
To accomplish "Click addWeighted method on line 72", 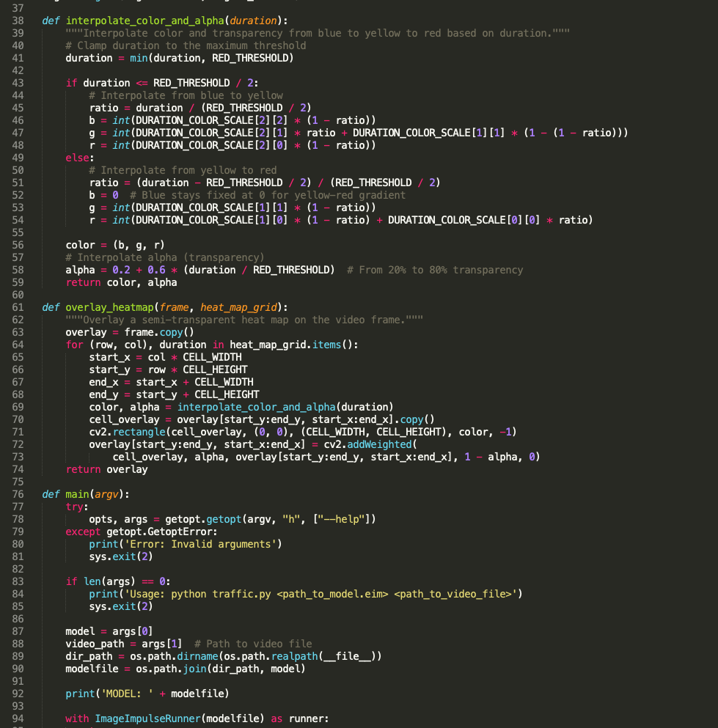I will click(x=379, y=445).
